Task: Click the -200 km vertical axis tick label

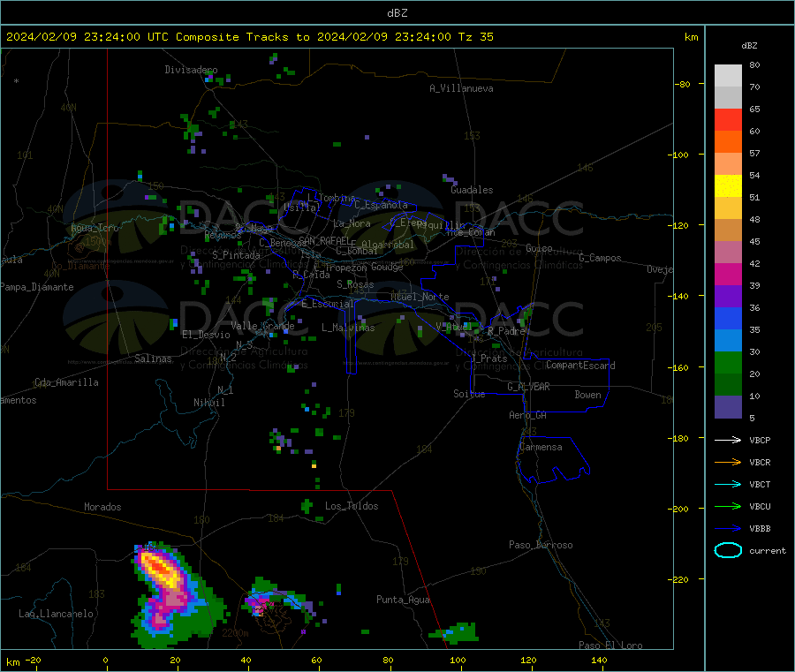Action: tap(680, 509)
